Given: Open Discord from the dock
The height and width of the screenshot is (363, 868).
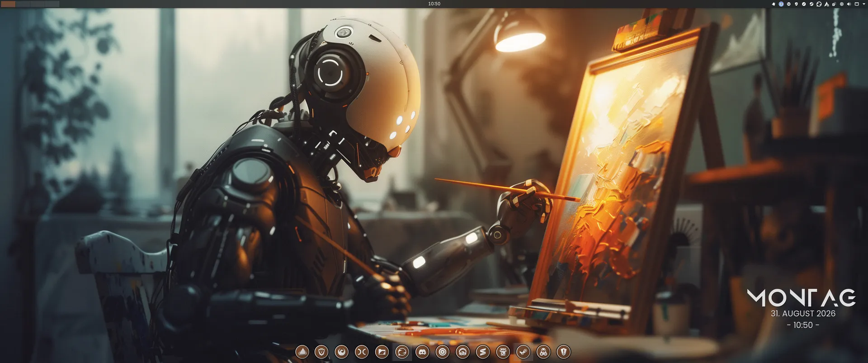Looking at the screenshot, I should (422, 352).
